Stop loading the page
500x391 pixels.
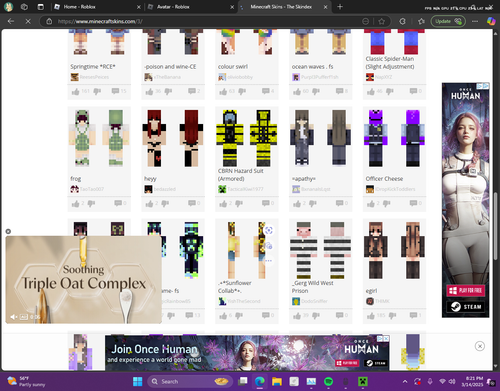point(28,21)
